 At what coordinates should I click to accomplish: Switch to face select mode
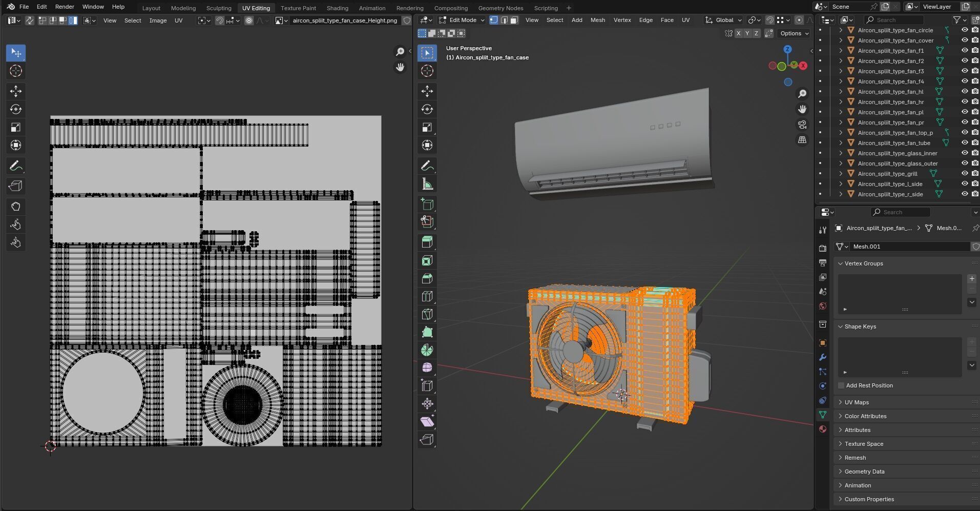(514, 20)
